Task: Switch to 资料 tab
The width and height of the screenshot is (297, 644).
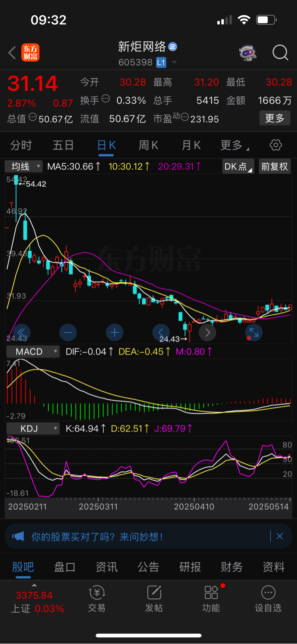Action: coord(274,567)
